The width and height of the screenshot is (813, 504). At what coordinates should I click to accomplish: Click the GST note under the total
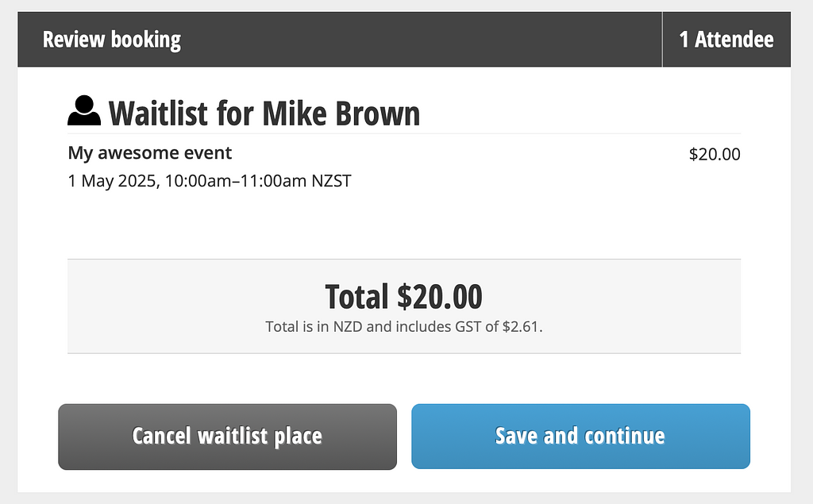click(404, 327)
